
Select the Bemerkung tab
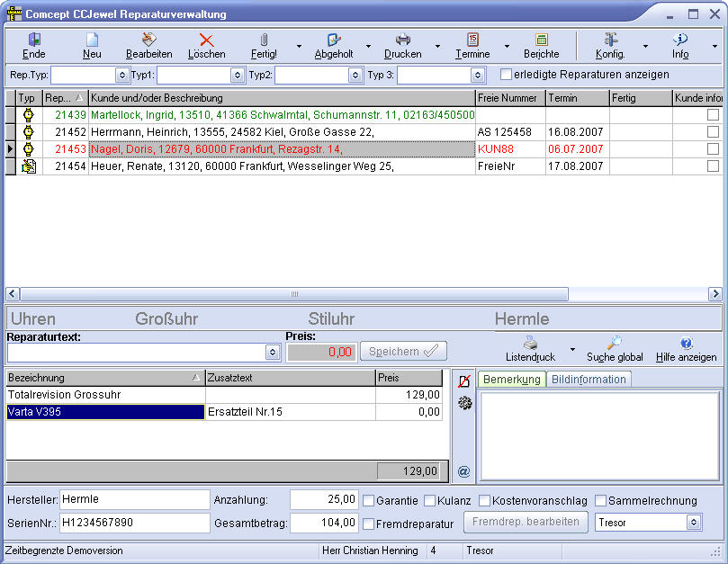point(511,380)
